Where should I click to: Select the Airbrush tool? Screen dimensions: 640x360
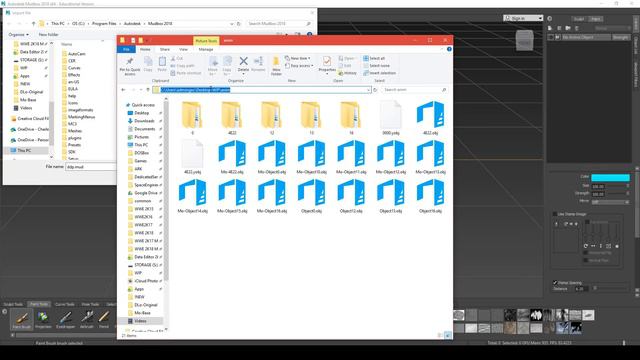point(87,319)
